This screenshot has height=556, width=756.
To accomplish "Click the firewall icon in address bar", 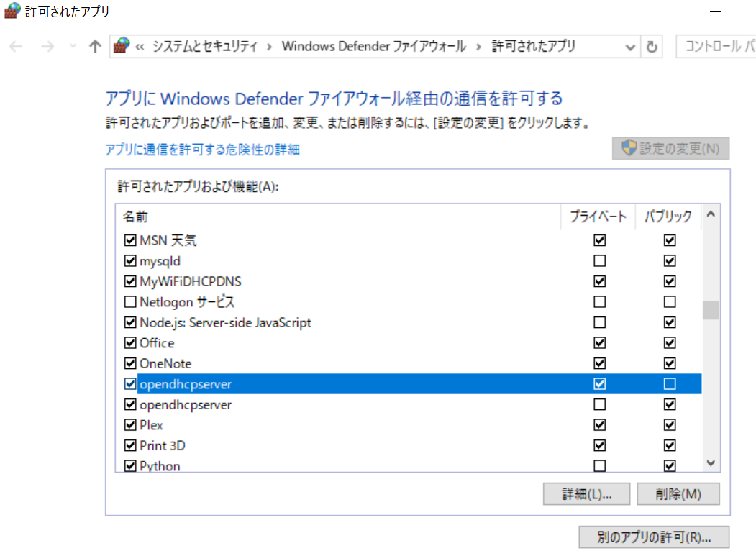I will [x=122, y=46].
